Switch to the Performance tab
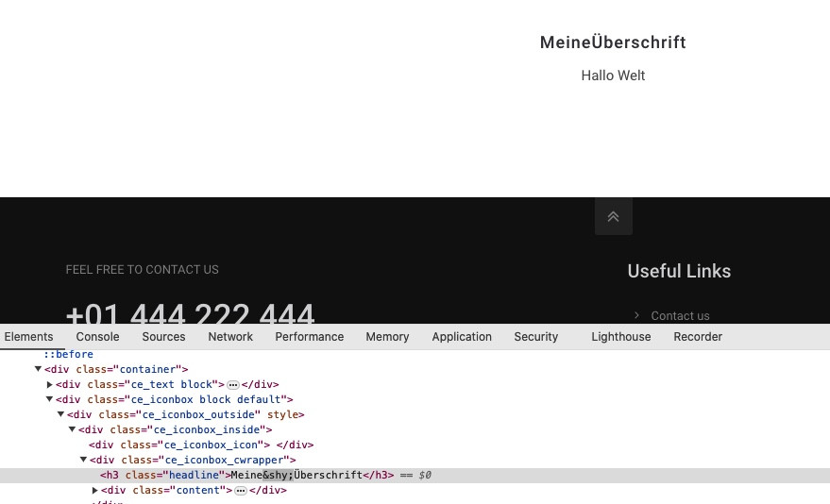Screen dimensions: 830x504 tap(309, 337)
